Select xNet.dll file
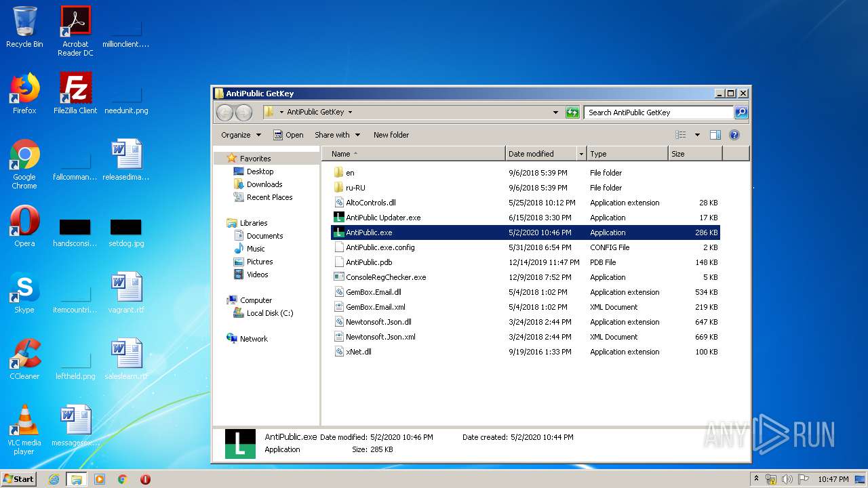The height and width of the screenshot is (488, 868). 525,352
